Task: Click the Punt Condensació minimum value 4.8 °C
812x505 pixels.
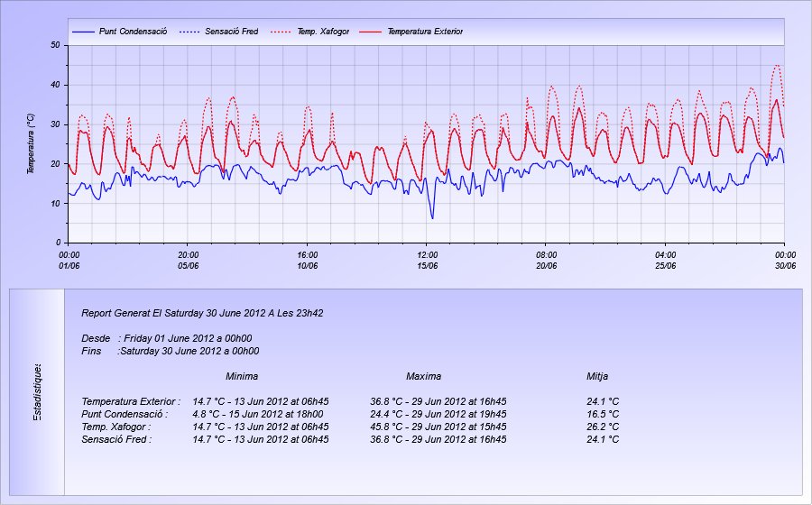Action: tap(208, 414)
